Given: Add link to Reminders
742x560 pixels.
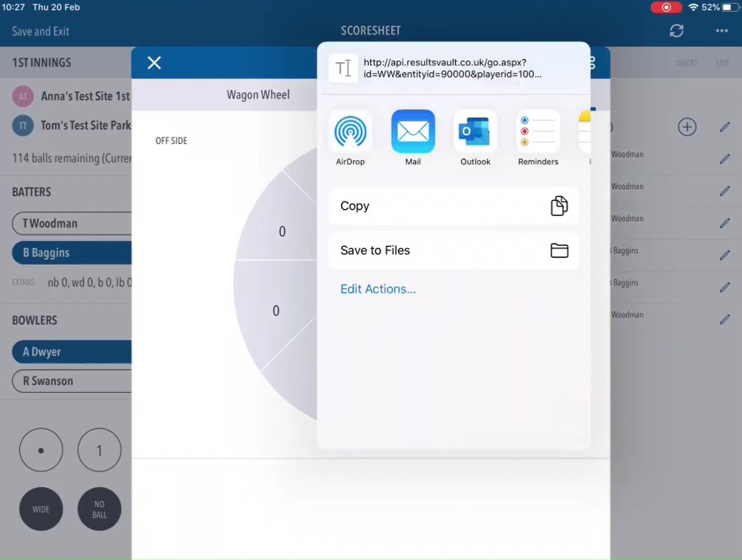Looking at the screenshot, I should tap(538, 132).
